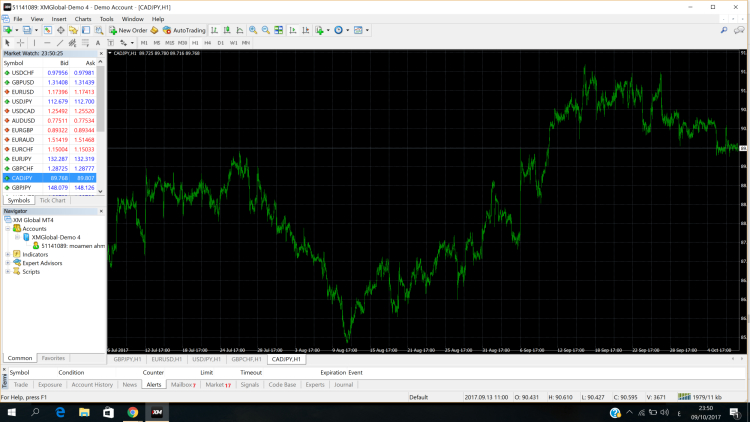Screen dimensions: 750x422
Task: Open the EURUSD,H1 chart tab
Action: click(166, 359)
